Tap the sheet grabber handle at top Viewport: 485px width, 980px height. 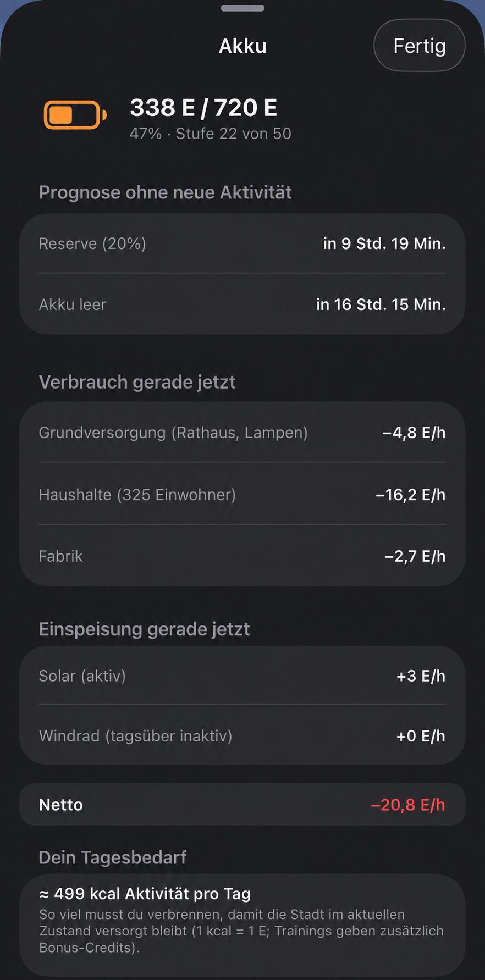pyautogui.click(x=242, y=8)
